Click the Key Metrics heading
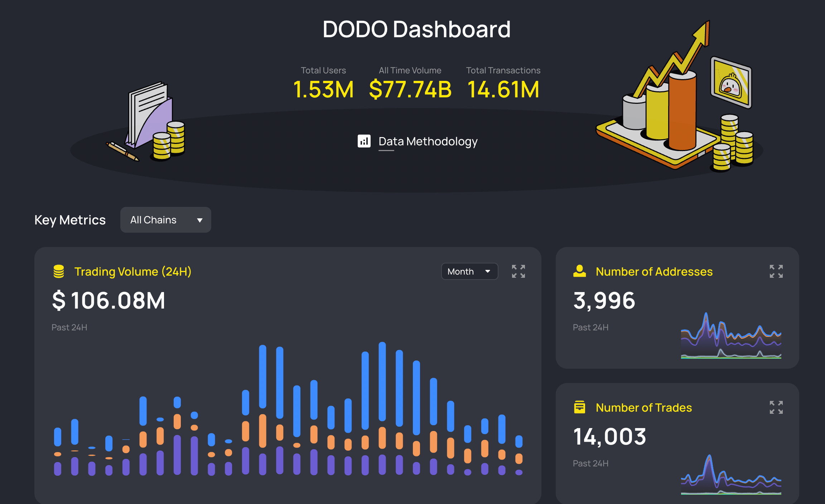 coord(70,220)
